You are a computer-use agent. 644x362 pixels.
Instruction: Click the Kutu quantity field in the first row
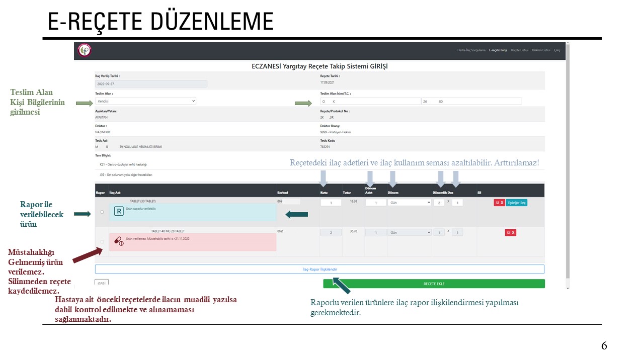(x=331, y=203)
